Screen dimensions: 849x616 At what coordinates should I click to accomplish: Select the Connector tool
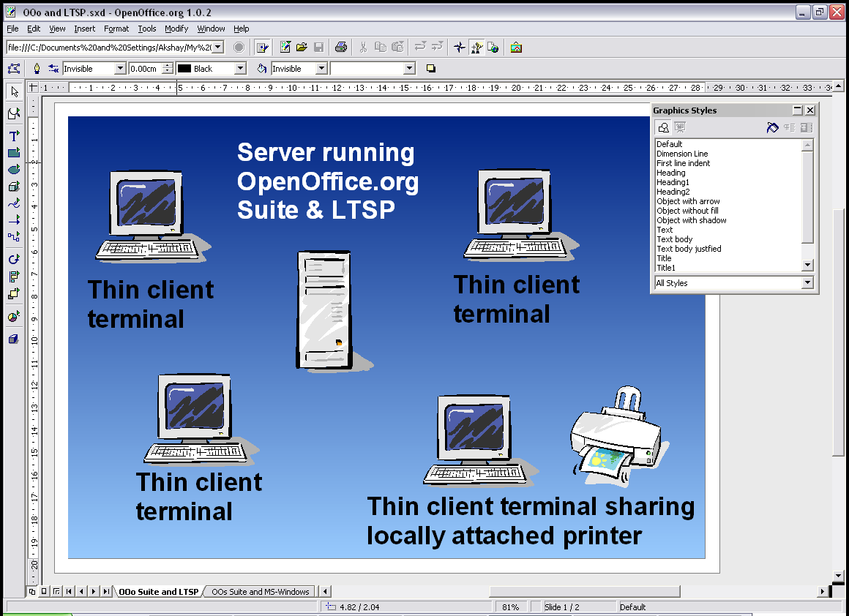(13, 236)
